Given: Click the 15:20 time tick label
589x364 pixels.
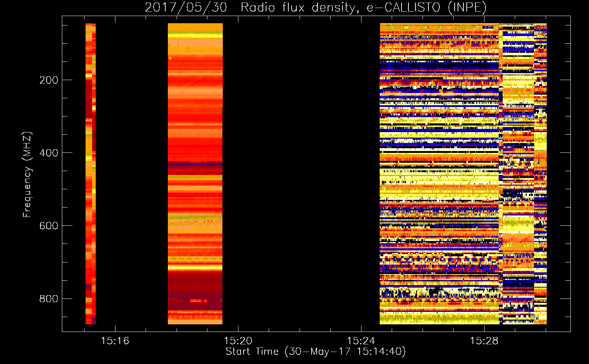Looking at the screenshot, I should (x=238, y=341).
